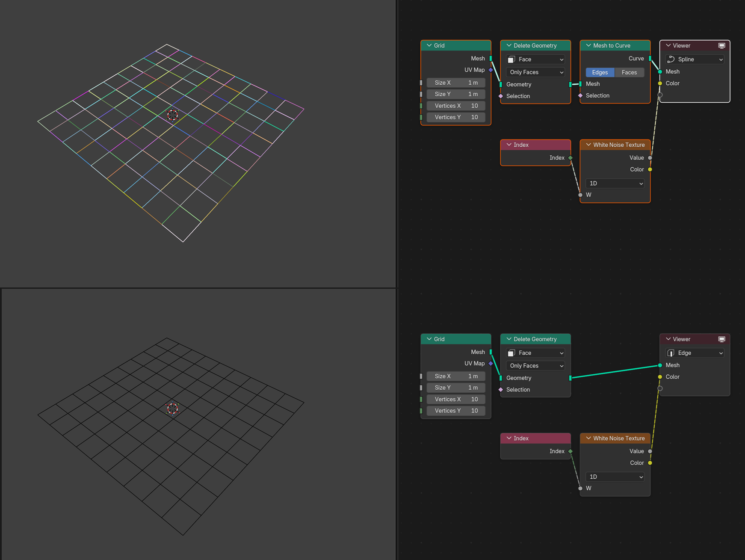745x560 pixels.
Task: Collapse the top Delete Geometry node
Action: pyautogui.click(x=509, y=45)
